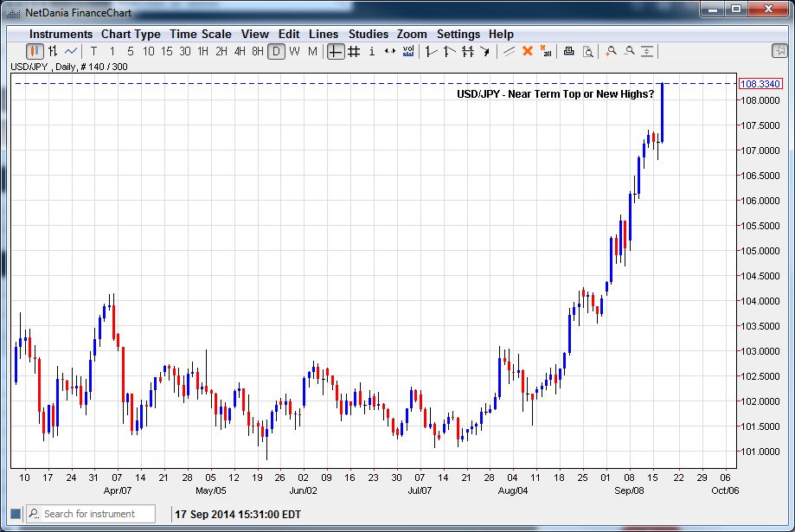
Task: Click the delete all icon
Action: coord(546,51)
